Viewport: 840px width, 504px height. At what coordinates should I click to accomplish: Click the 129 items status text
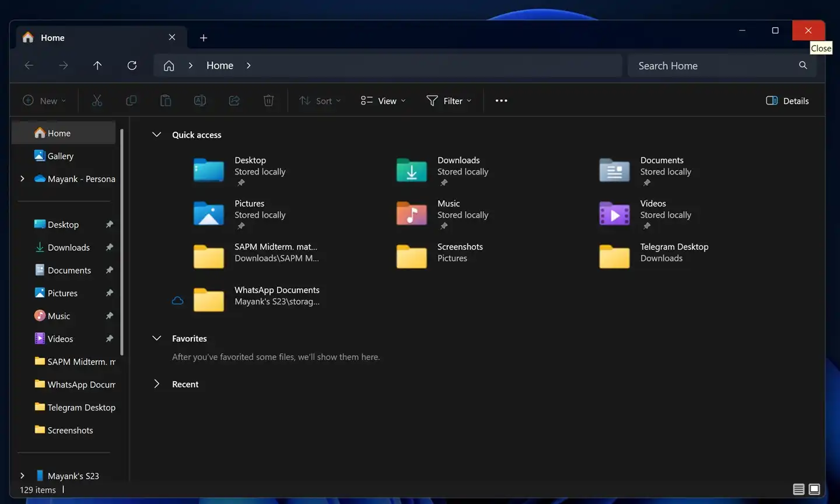(x=38, y=489)
